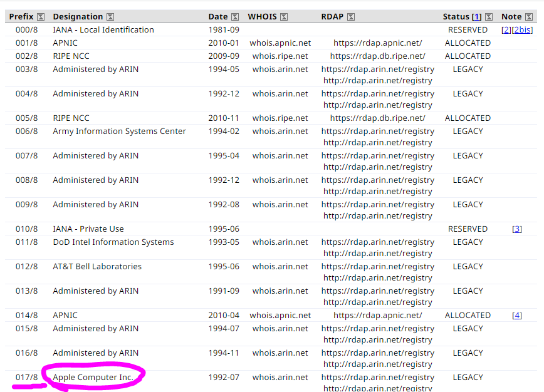Click the date 2010-11 cell
Screen dimensions: 544x392
(224, 118)
